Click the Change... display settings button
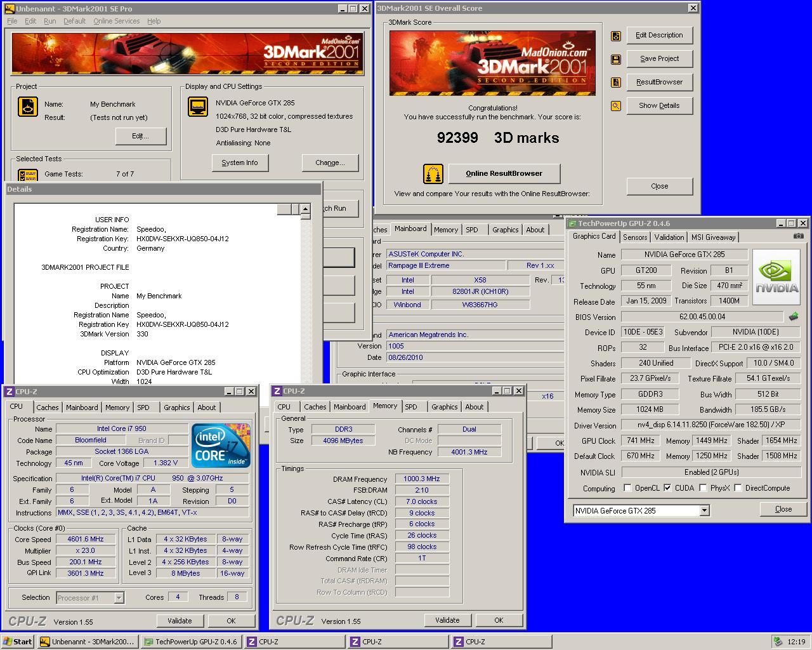 click(330, 163)
